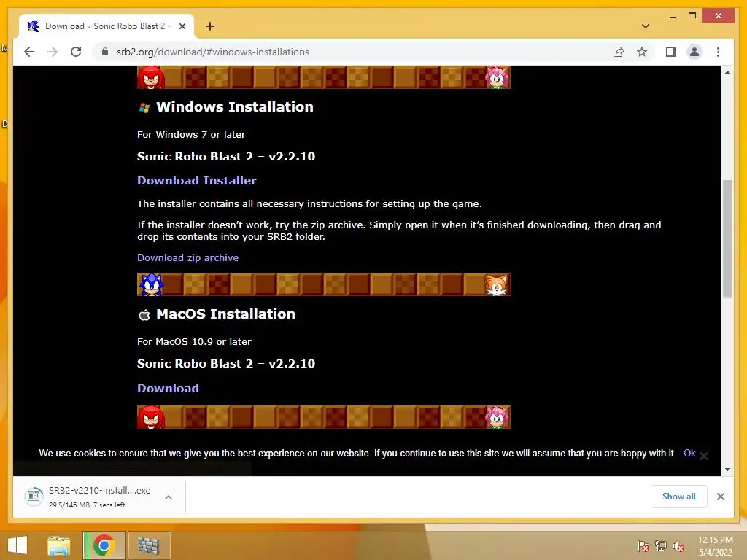Click the muted volume tray icon
The width and height of the screenshot is (747, 560).
678,546
